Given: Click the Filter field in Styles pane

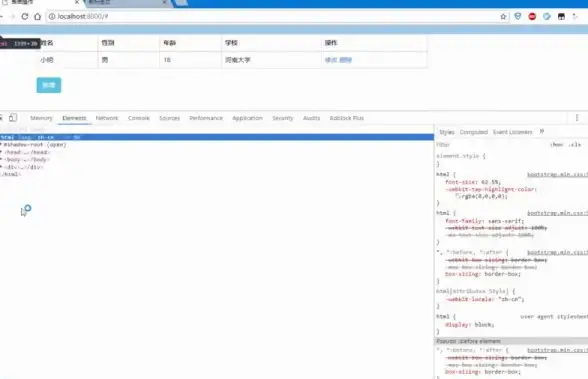Looking at the screenshot, I should click(x=488, y=144).
